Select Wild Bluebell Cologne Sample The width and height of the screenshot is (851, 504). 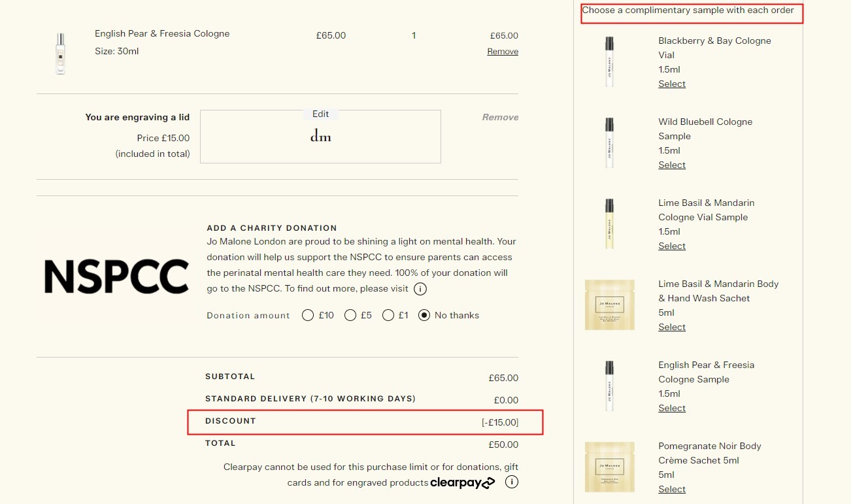[x=672, y=165]
